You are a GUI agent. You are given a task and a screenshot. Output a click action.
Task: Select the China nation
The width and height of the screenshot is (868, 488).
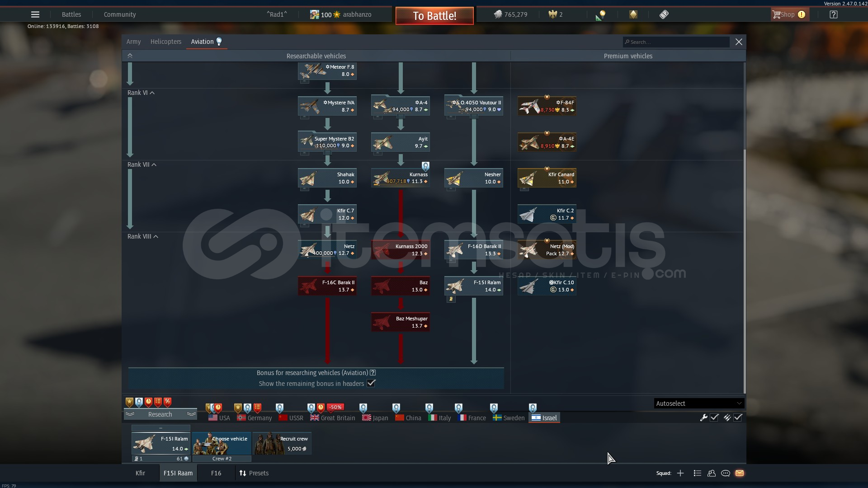click(408, 418)
